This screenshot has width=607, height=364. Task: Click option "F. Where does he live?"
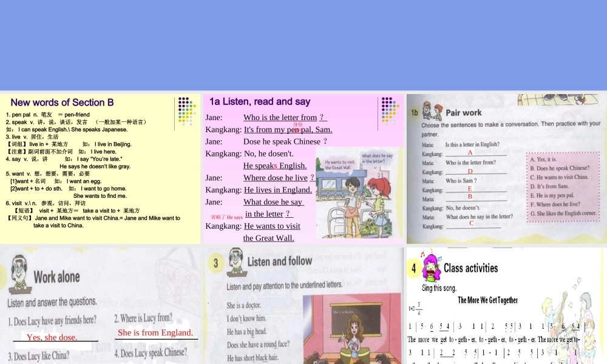(555, 204)
